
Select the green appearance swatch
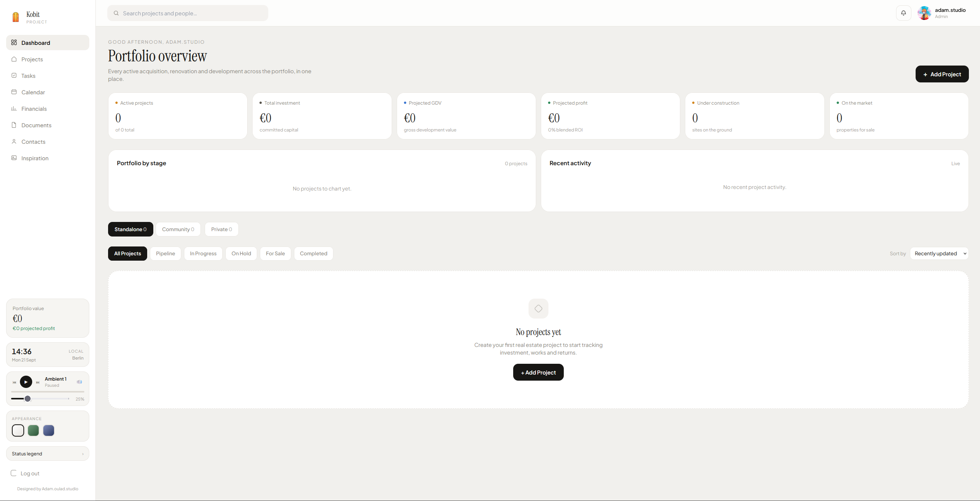(33, 430)
